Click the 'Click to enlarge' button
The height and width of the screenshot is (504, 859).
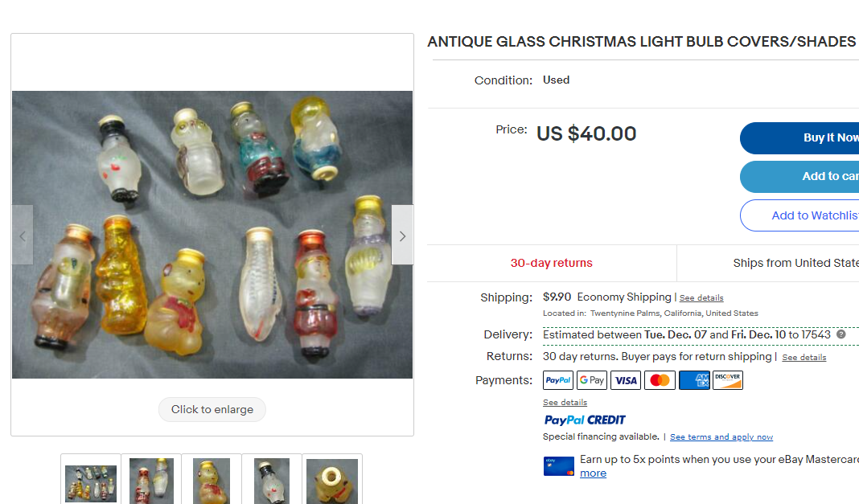(212, 409)
